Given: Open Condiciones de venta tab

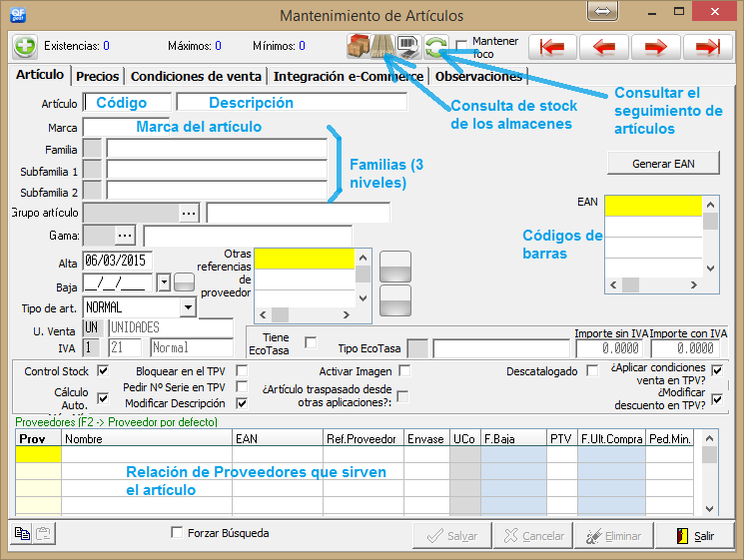Looking at the screenshot, I should point(196,76).
